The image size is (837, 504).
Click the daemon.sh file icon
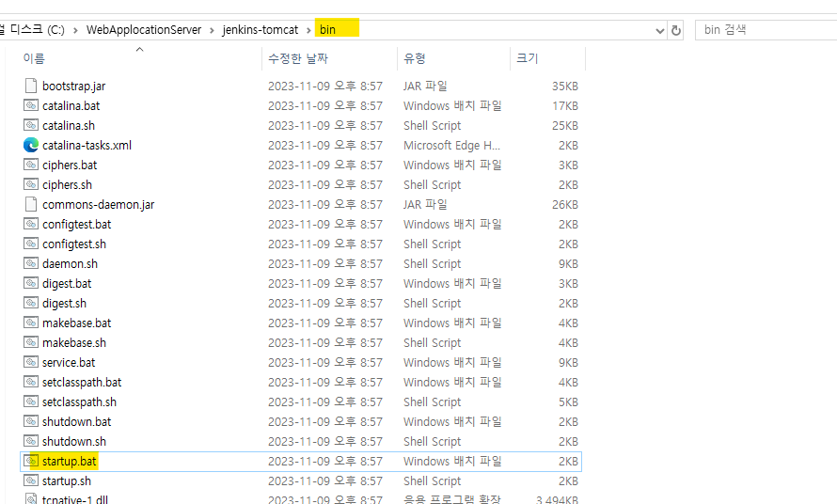31,263
